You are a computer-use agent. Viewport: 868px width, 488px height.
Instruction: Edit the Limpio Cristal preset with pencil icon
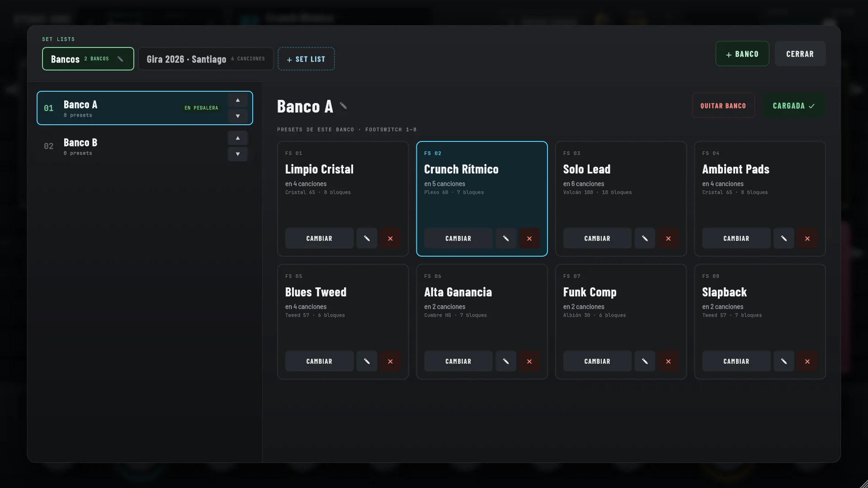point(367,238)
